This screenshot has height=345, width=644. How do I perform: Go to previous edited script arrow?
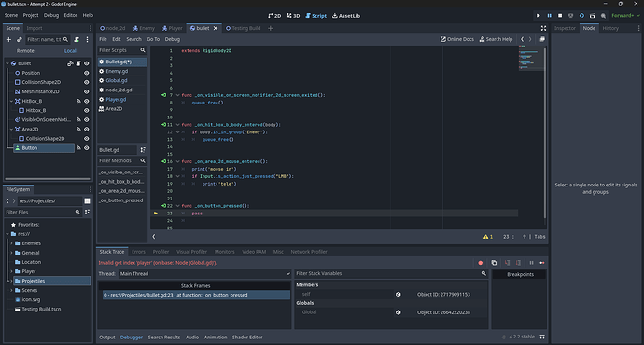[522, 39]
